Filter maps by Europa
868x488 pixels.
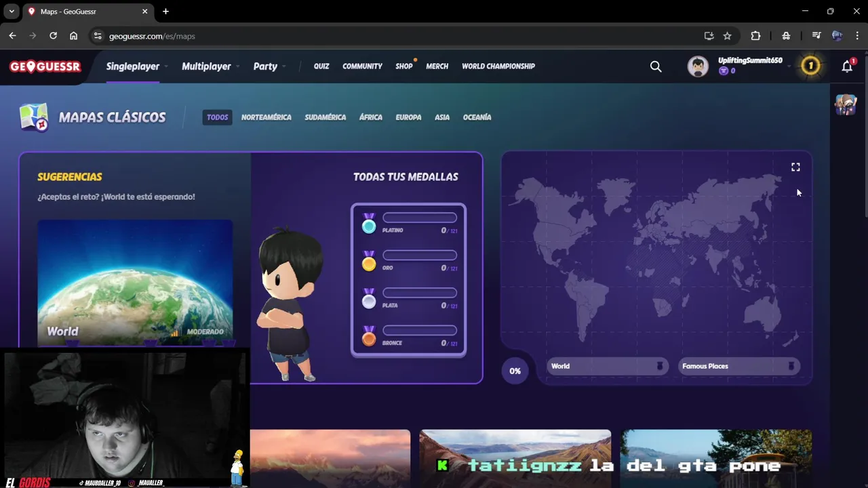[409, 117]
